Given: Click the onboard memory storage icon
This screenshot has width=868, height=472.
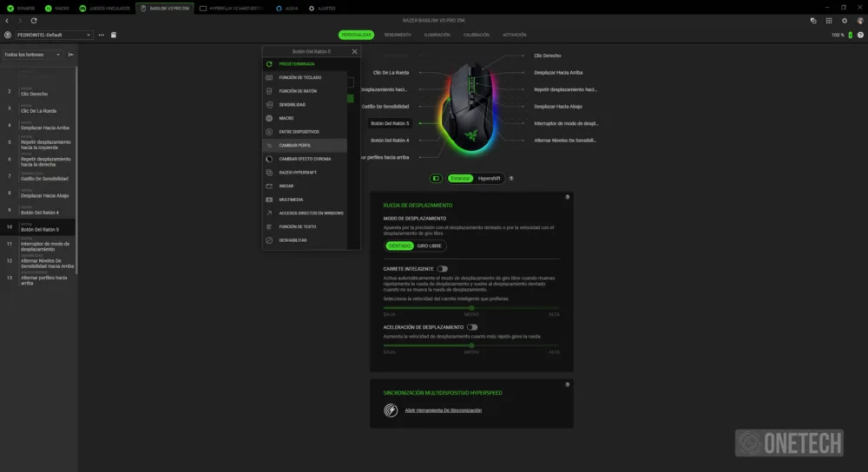Looking at the screenshot, I should coord(114,35).
